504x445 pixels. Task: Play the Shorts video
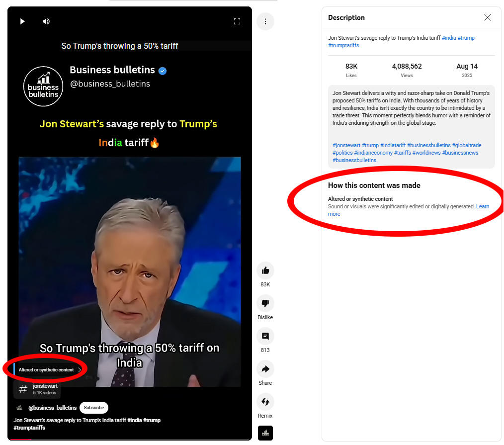pos(22,21)
